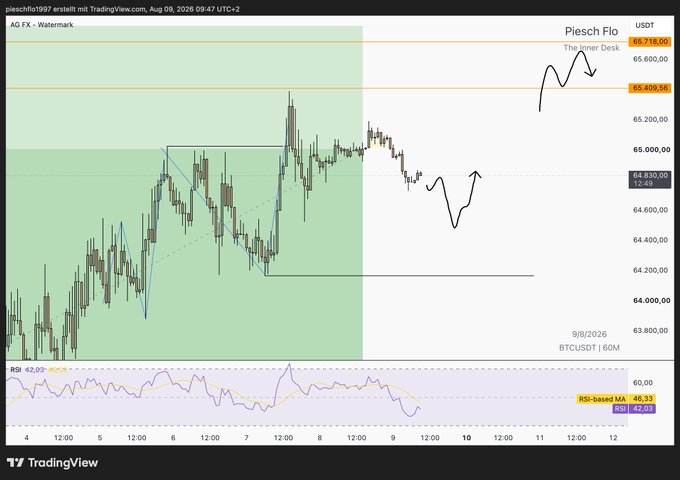Click the 65.000,00 price axis value
Screen dimensions: 680x480
tap(651, 150)
